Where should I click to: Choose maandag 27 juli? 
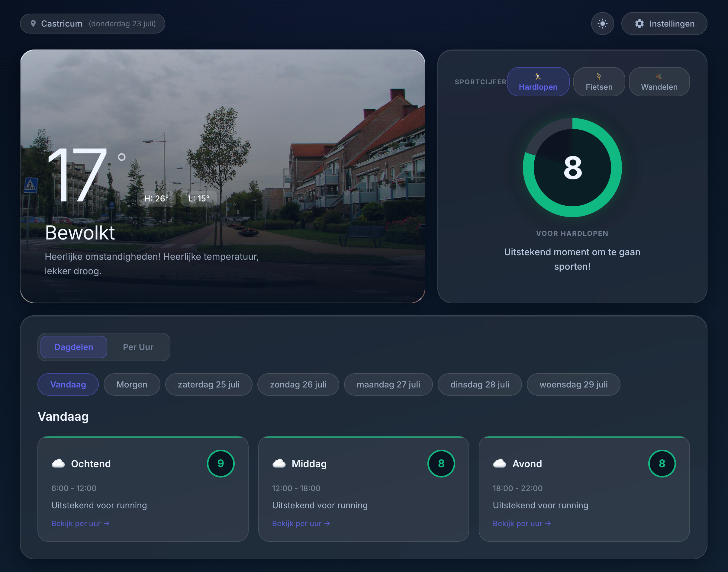[x=388, y=384]
